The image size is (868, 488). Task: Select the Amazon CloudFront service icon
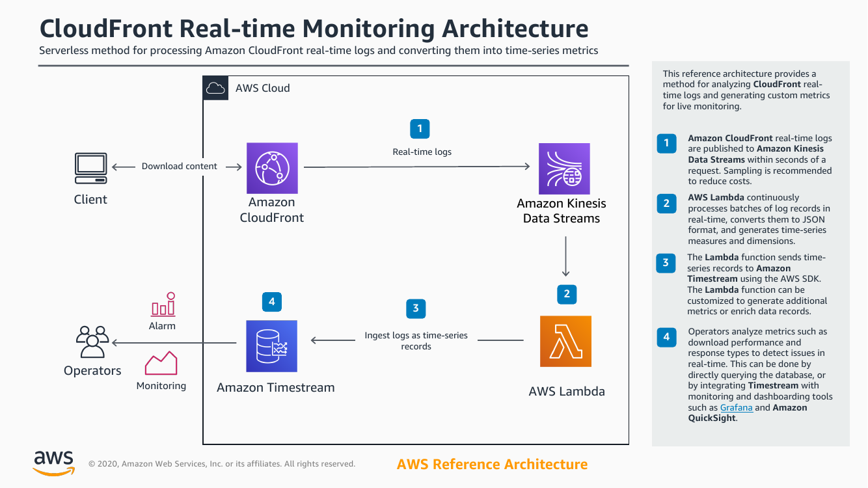point(272,169)
